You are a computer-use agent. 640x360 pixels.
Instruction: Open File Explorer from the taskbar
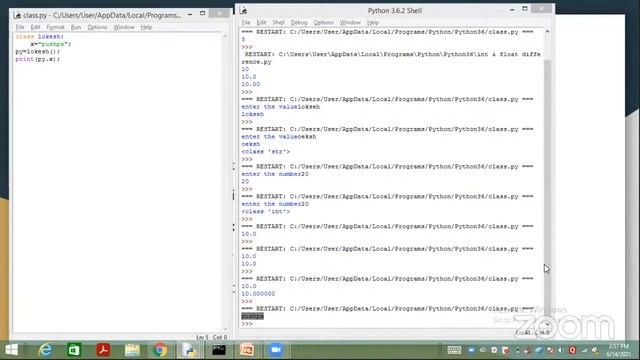coord(132,350)
